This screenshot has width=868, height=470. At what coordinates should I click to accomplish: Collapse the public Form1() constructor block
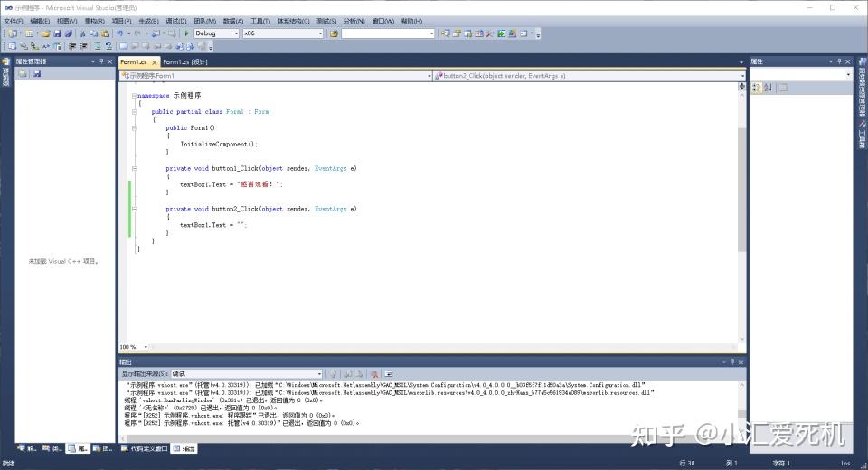tap(134, 127)
